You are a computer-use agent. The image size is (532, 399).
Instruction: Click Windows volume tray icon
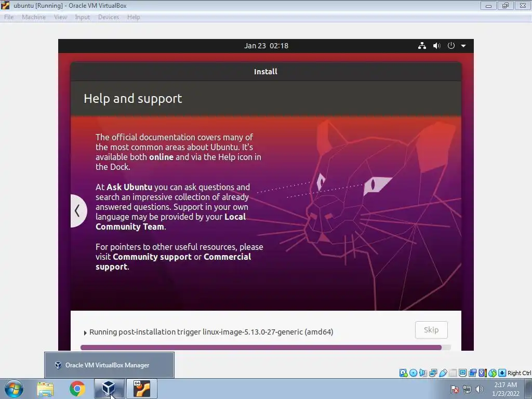tap(479, 389)
